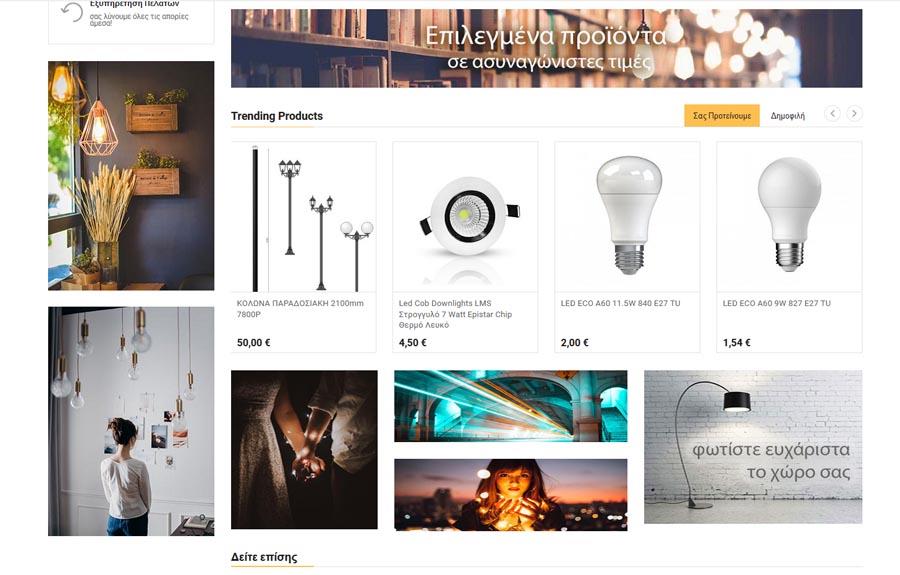Click the woman holding fairy lights banner
This screenshot has height=575, width=900.
pyautogui.click(x=511, y=495)
